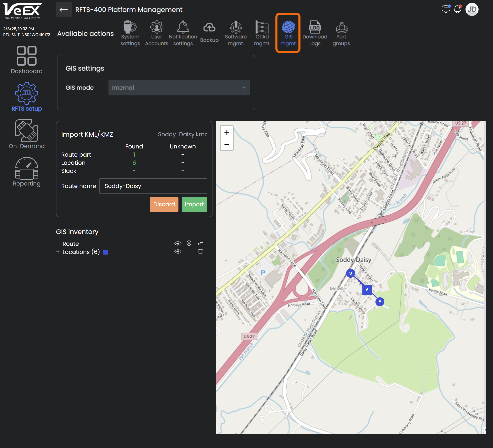Click the Discard button
Screen dimensions: 493x448
coord(164,204)
